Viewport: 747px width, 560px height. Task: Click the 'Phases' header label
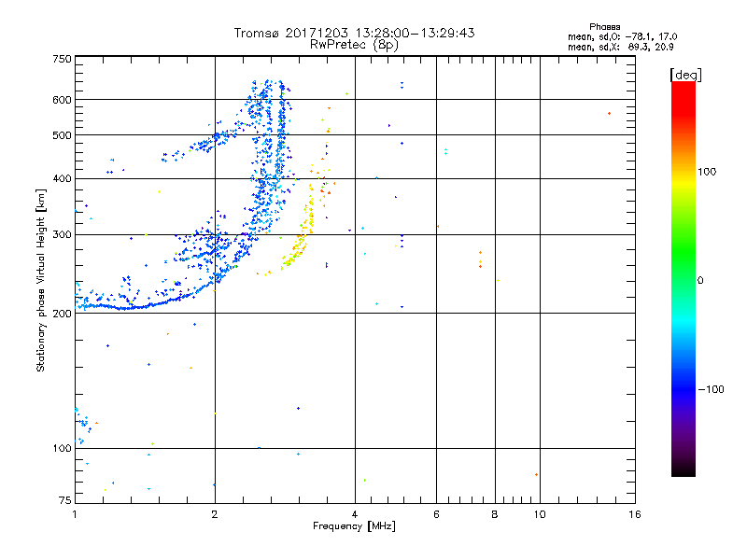pos(604,27)
